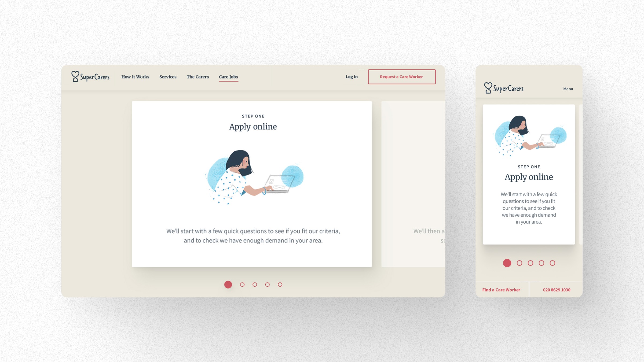Image resolution: width=644 pixels, height=362 pixels.
Task: Click the fourth mobile carousel dot indicator
Action: pyautogui.click(x=541, y=263)
